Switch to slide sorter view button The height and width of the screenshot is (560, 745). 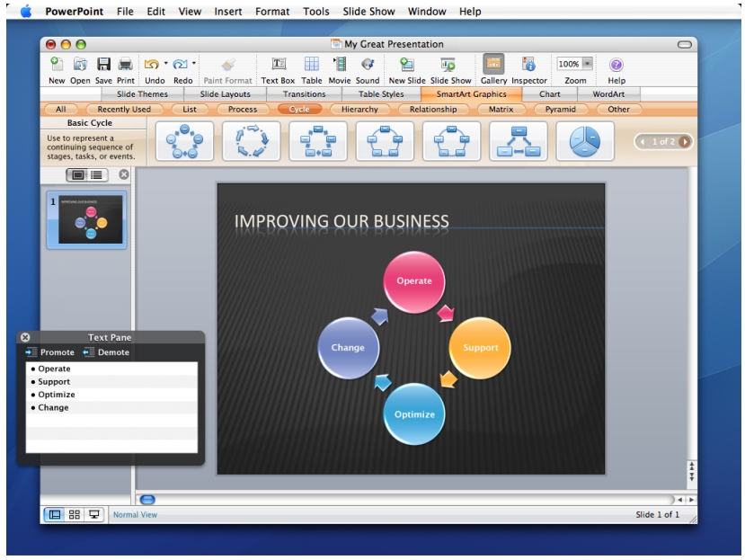pyautogui.click(x=75, y=515)
